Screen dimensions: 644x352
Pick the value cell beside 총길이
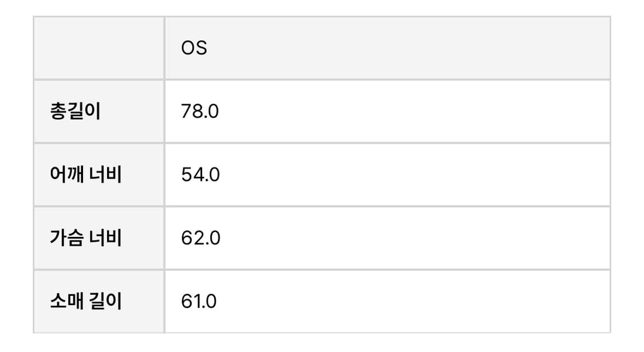pyautogui.click(x=387, y=112)
